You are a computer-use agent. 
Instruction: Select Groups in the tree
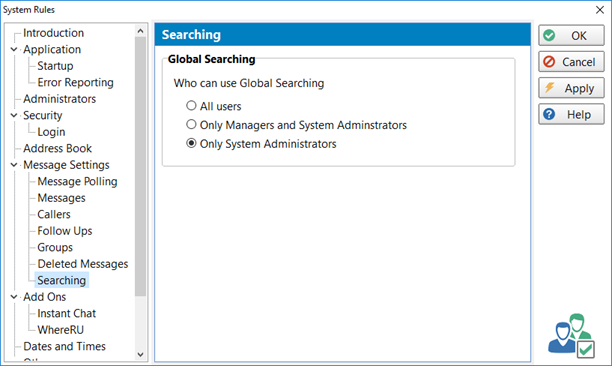[x=55, y=247]
